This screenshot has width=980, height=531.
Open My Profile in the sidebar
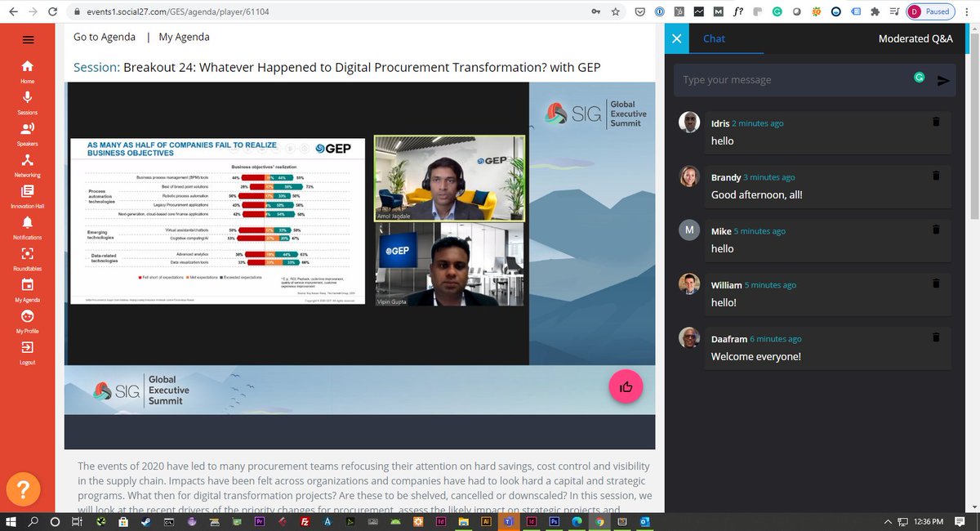28,321
